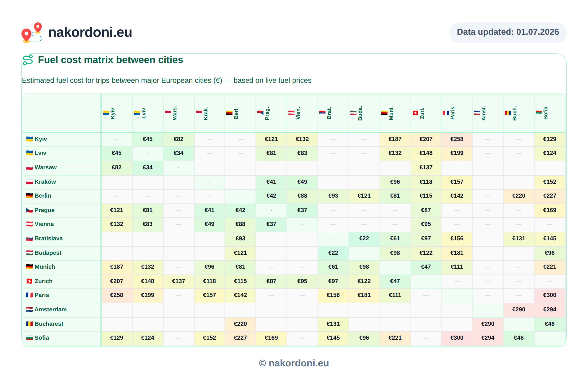The height and width of the screenshot is (384, 588).
Task: Select the Muni. column header label
Action: pos(391,113)
